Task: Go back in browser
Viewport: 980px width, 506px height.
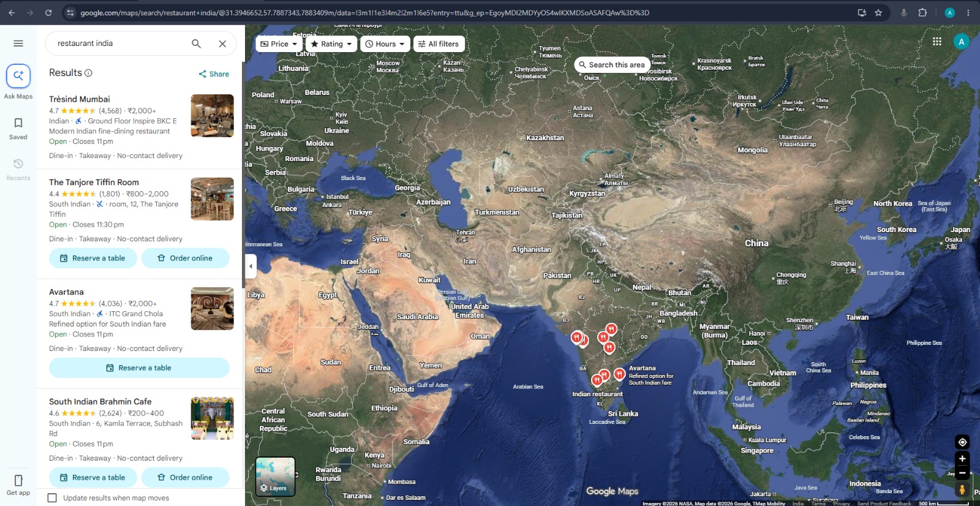Action: pyautogui.click(x=12, y=12)
